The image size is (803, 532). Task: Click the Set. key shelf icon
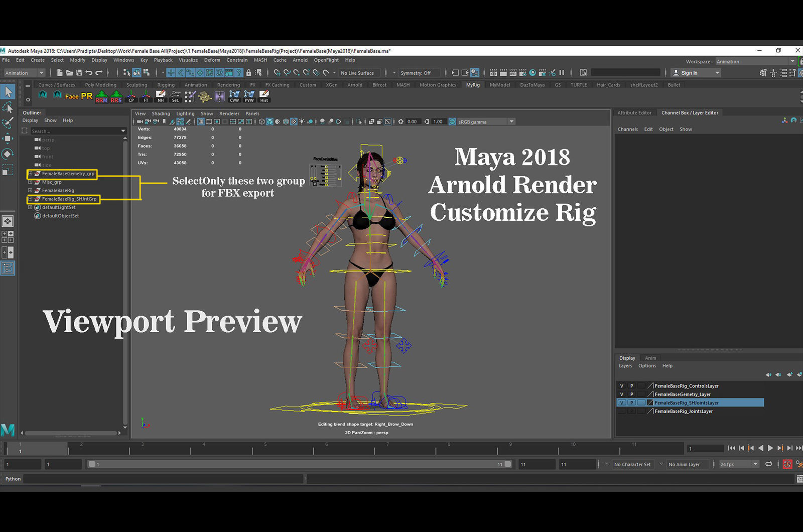175,96
